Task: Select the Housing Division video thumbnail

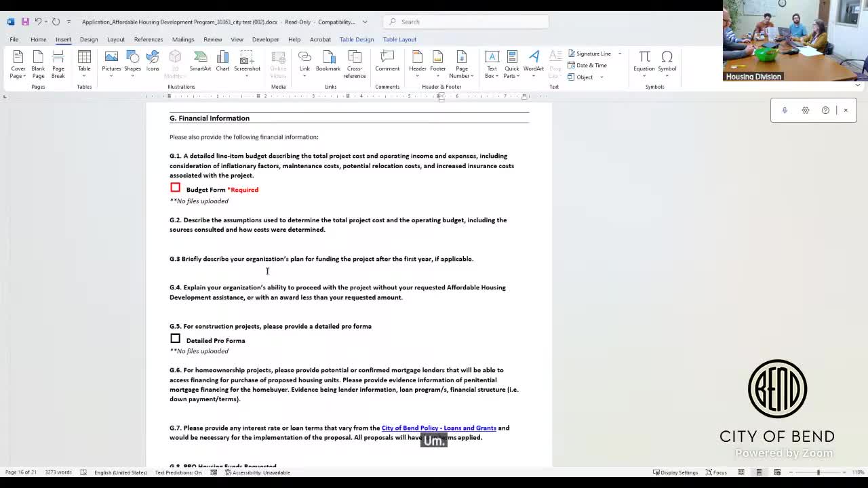Action: click(x=795, y=41)
